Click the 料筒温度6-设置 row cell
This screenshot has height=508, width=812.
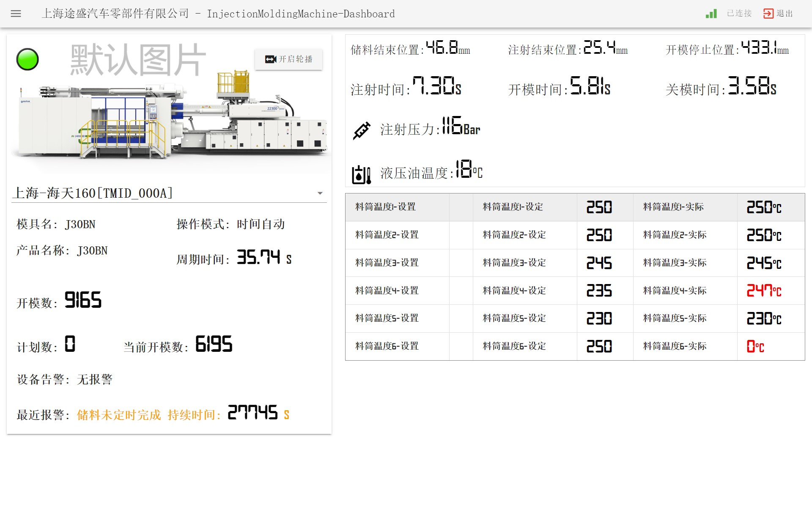pyautogui.click(x=397, y=346)
